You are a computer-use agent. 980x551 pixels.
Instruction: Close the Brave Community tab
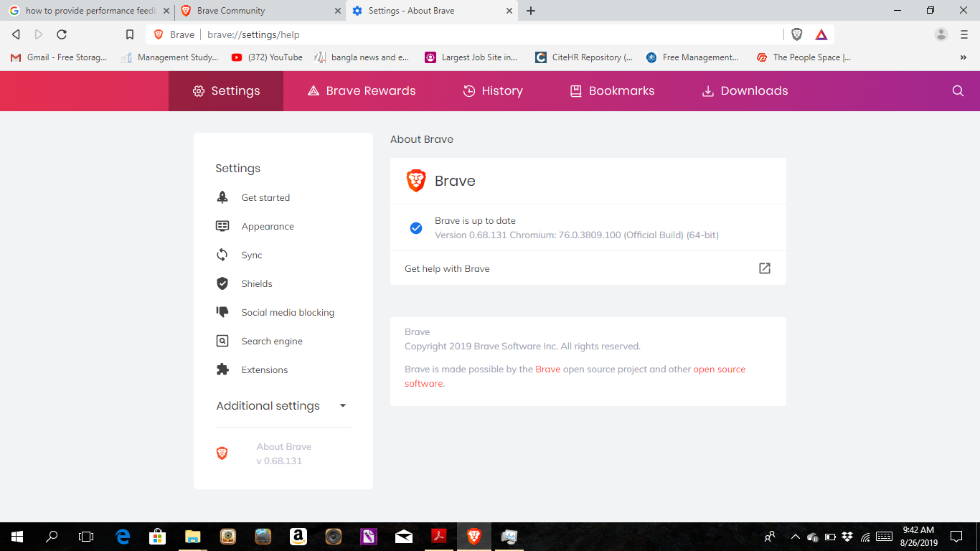337,11
